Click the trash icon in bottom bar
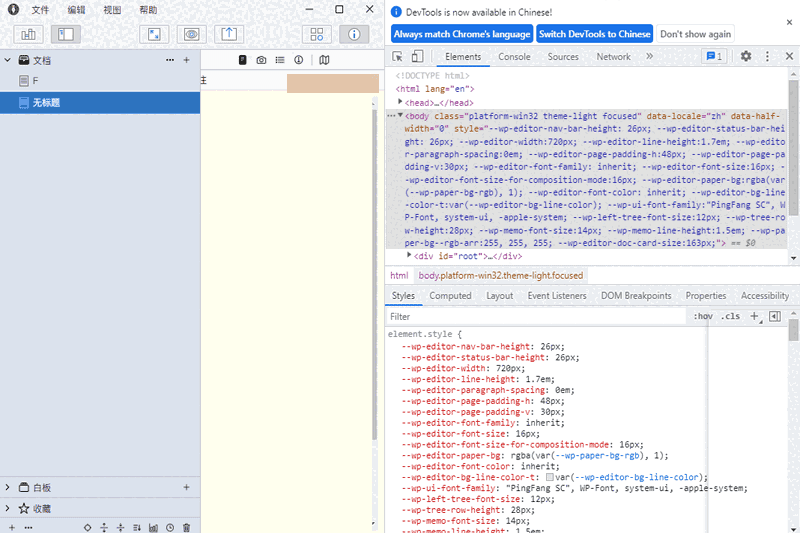Screen dimensions: 800x533 point(186,527)
